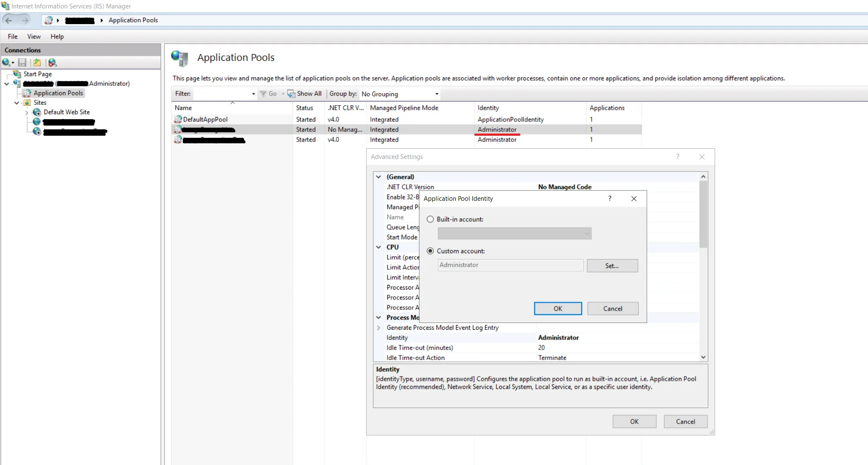Click the Save Connections floppy disk icon
The width and height of the screenshot is (868, 465).
pos(22,63)
